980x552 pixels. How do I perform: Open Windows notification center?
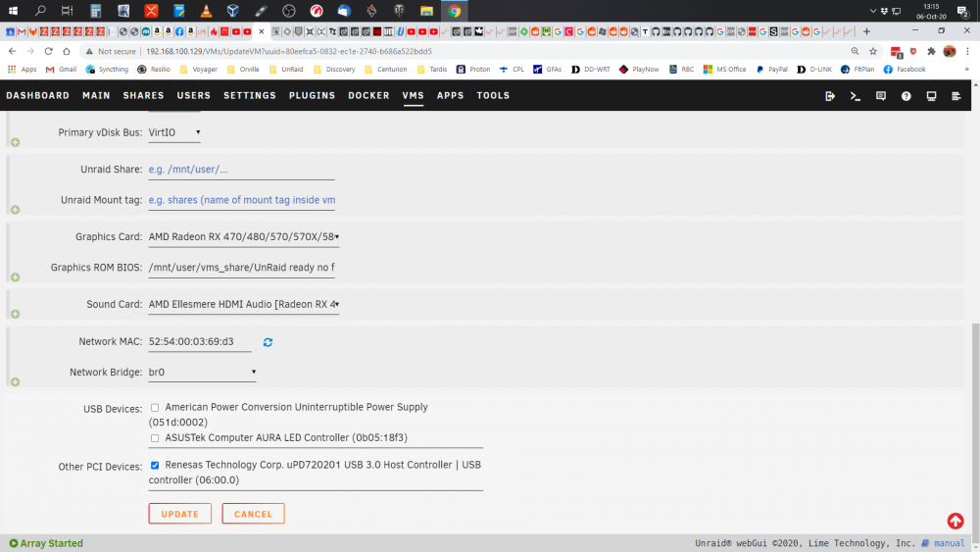coord(962,11)
